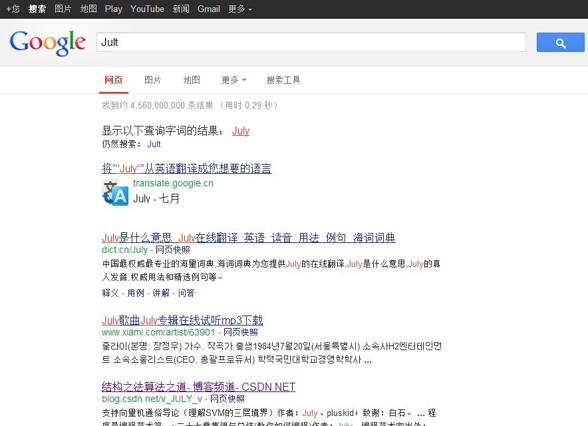Open the 更多 filter dropdown under search box

pos(234,80)
